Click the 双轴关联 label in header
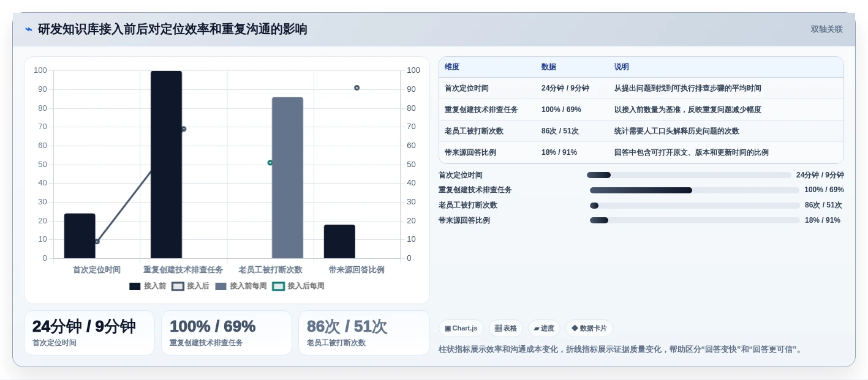The height and width of the screenshot is (380, 868). pyautogui.click(x=827, y=29)
